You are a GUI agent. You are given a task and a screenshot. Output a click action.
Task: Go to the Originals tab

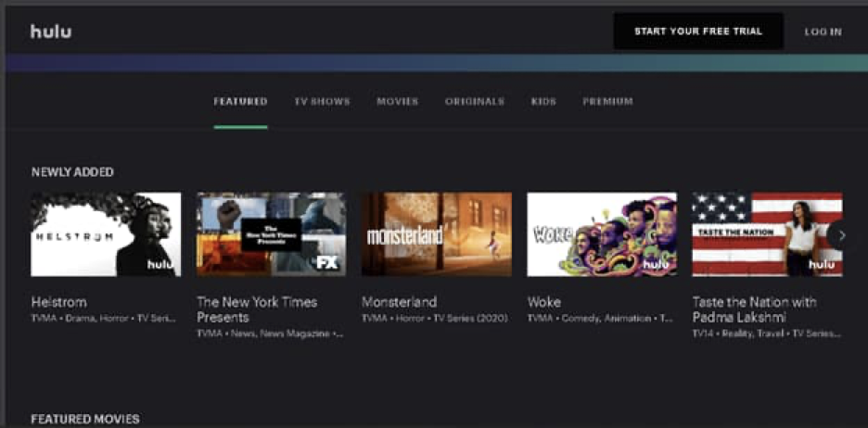475,102
